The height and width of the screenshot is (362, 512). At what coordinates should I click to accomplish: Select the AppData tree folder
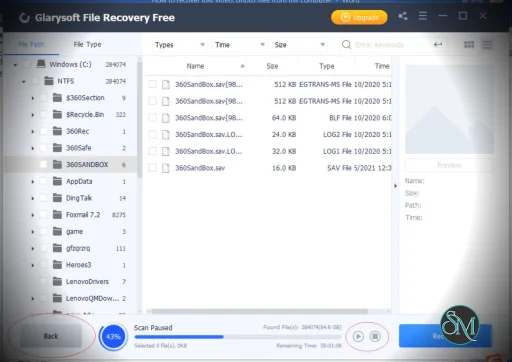(79, 181)
